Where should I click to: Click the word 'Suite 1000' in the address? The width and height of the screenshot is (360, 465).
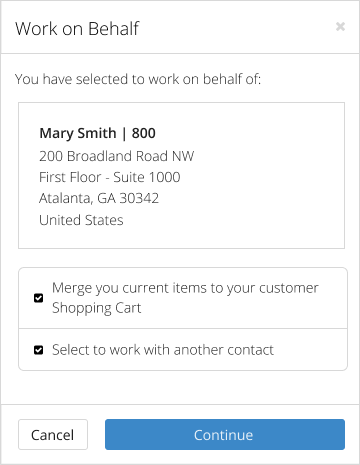[x=147, y=177]
